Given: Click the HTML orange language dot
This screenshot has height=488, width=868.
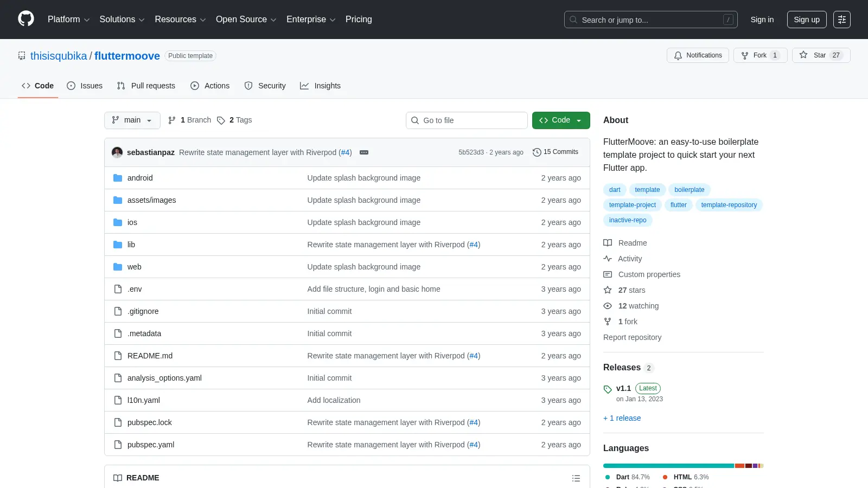Looking at the screenshot, I should [x=665, y=477].
